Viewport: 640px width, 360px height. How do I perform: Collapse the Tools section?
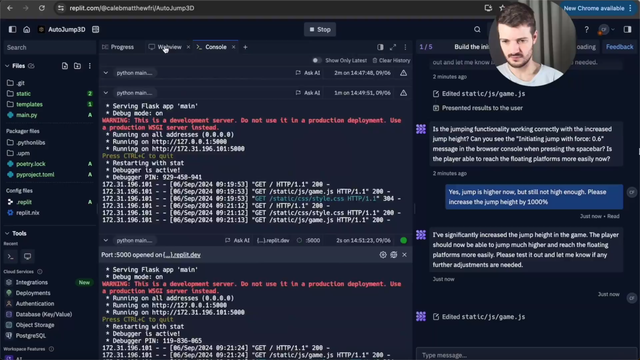(x=7, y=233)
